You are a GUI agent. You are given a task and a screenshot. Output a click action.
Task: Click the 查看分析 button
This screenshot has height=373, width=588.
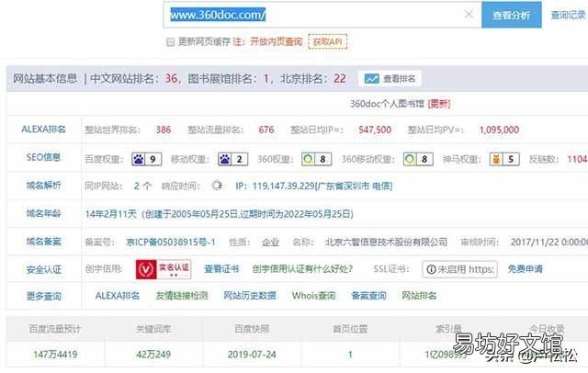pyautogui.click(x=512, y=15)
